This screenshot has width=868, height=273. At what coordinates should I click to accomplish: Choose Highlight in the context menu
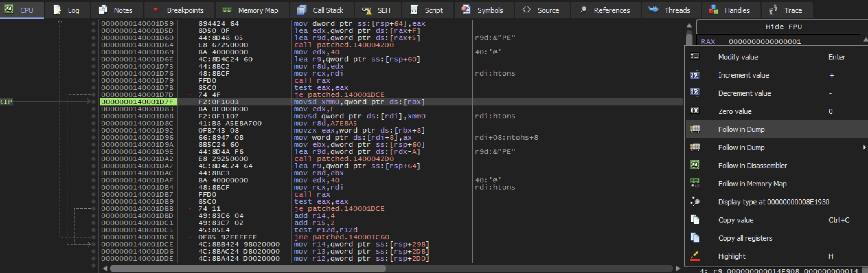coord(776,256)
